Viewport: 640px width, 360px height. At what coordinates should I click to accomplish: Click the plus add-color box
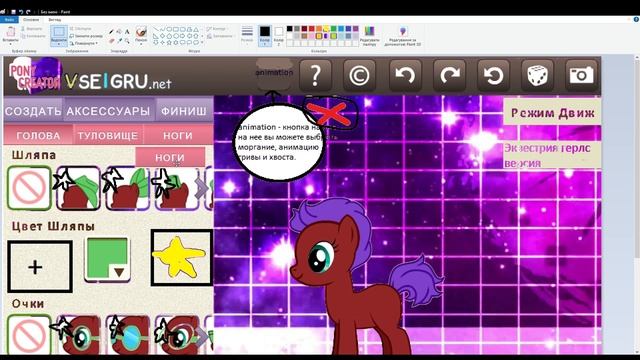click(40, 267)
